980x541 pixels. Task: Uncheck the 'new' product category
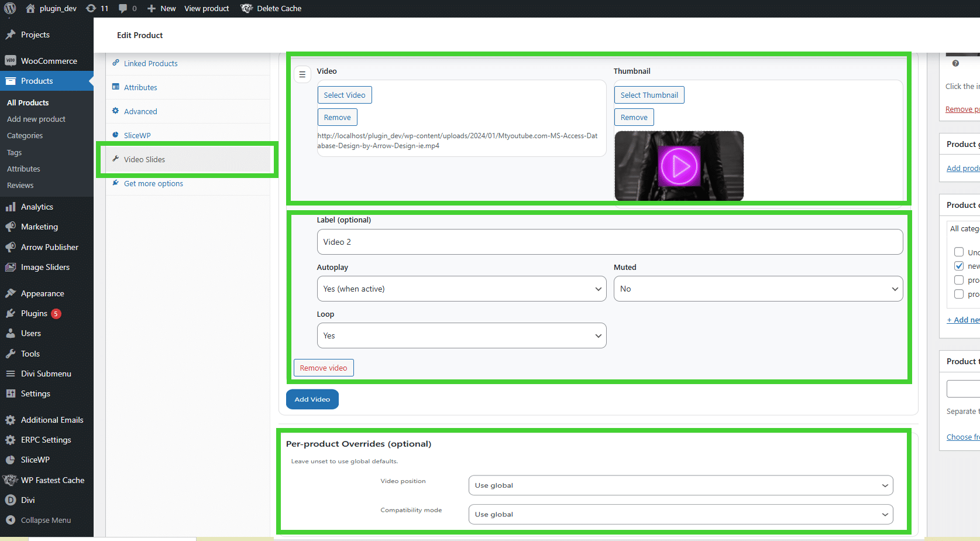[959, 265]
